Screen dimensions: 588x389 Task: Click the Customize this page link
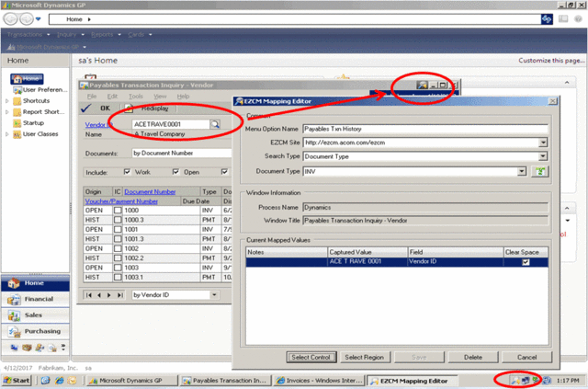coord(551,61)
